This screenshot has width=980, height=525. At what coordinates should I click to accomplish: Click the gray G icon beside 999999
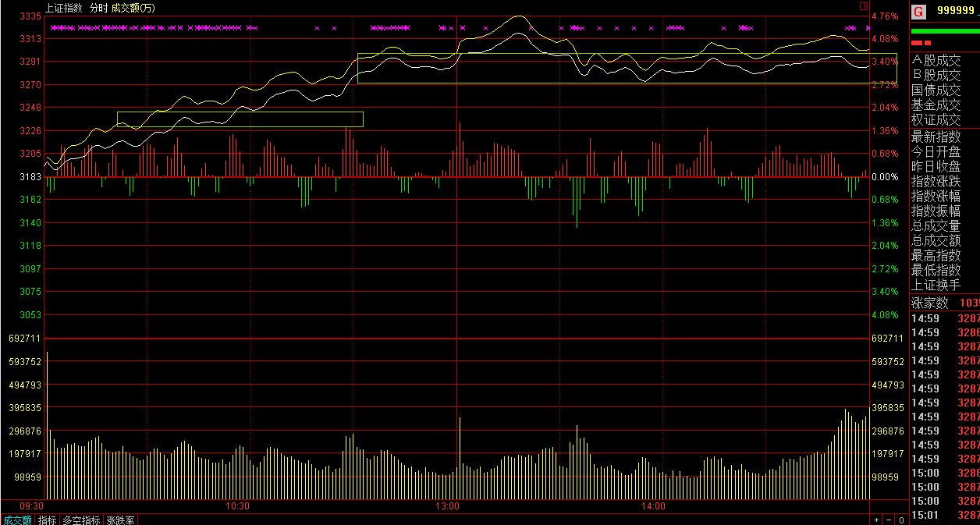(918, 11)
